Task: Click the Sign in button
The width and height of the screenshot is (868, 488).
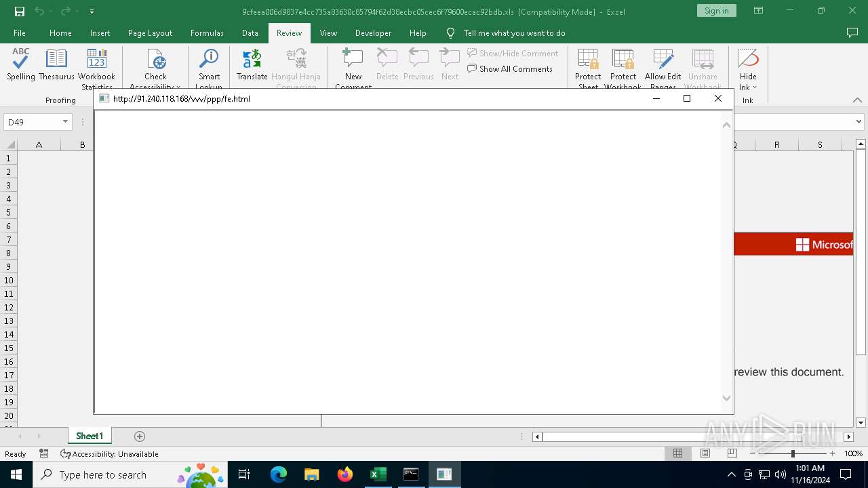Action: coord(716,11)
